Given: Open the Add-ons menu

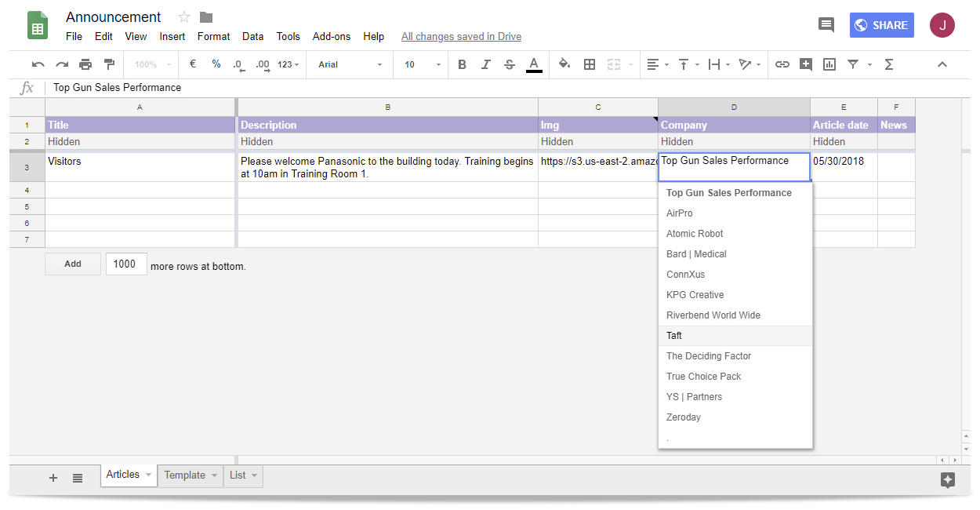Looking at the screenshot, I should tap(332, 36).
